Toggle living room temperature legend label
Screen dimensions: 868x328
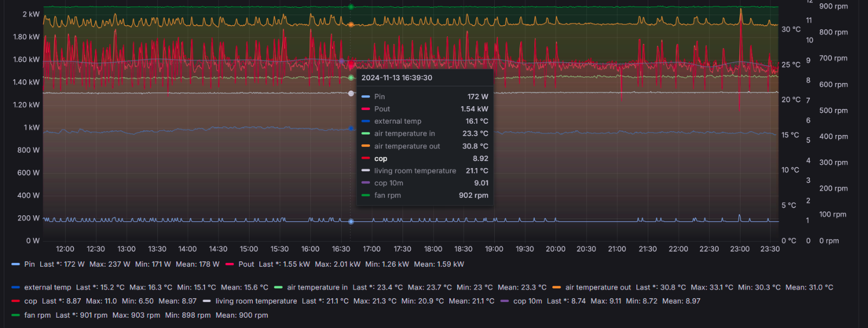256,301
